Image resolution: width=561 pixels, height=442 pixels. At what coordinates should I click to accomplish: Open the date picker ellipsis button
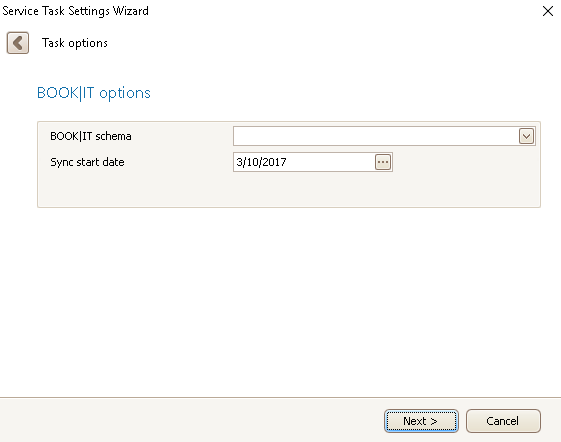(383, 162)
